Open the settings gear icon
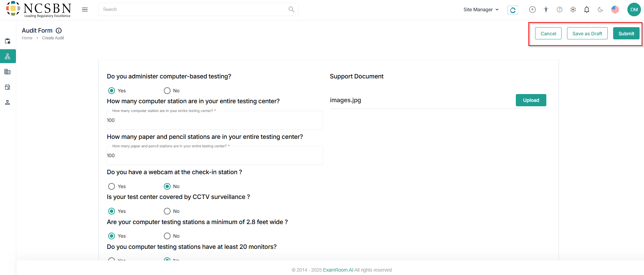The height and width of the screenshot is (275, 644). pyautogui.click(x=573, y=10)
